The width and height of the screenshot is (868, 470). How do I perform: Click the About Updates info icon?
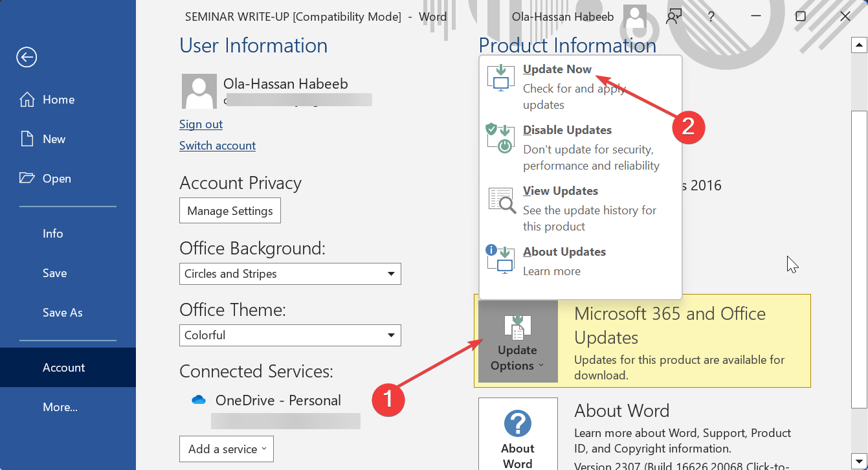[500, 259]
